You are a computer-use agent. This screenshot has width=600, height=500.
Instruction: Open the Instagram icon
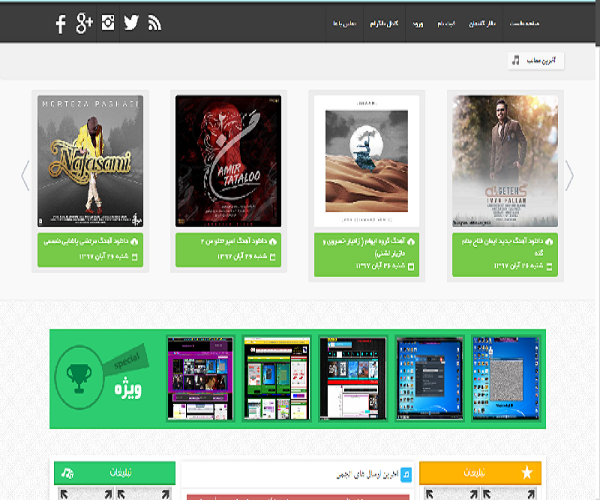[x=108, y=23]
